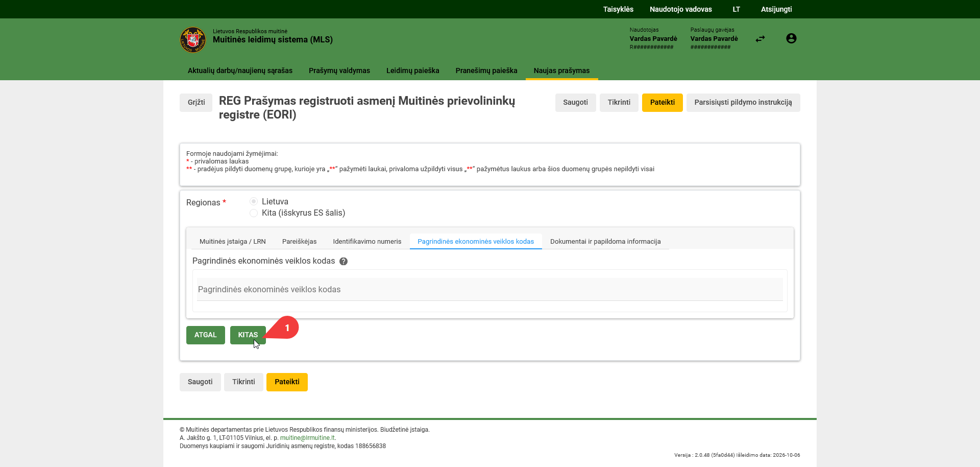The image size is (980, 467).
Task: Select Pagrindinės ekonominės veiklos kodas tab
Action: pyautogui.click(x=476, y=241)
